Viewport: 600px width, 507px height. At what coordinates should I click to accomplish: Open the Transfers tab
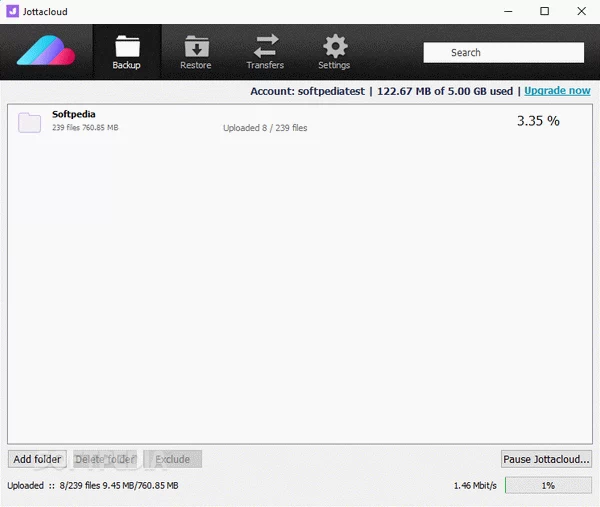[265, 52]
